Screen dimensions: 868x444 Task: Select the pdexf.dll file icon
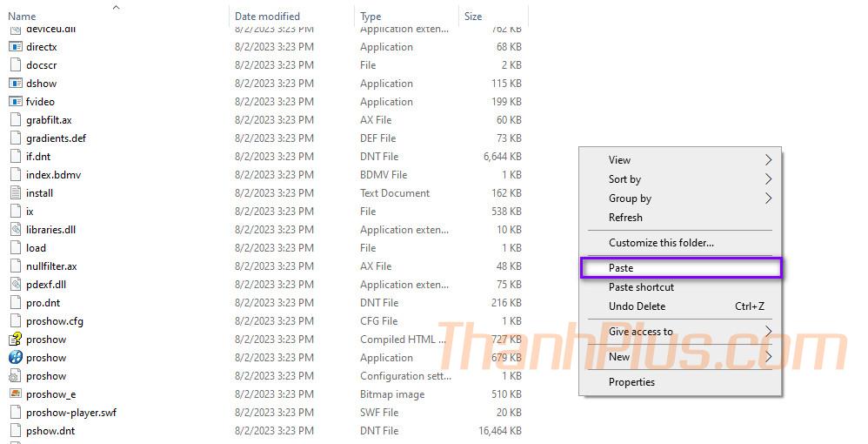[x=15, y=285]
